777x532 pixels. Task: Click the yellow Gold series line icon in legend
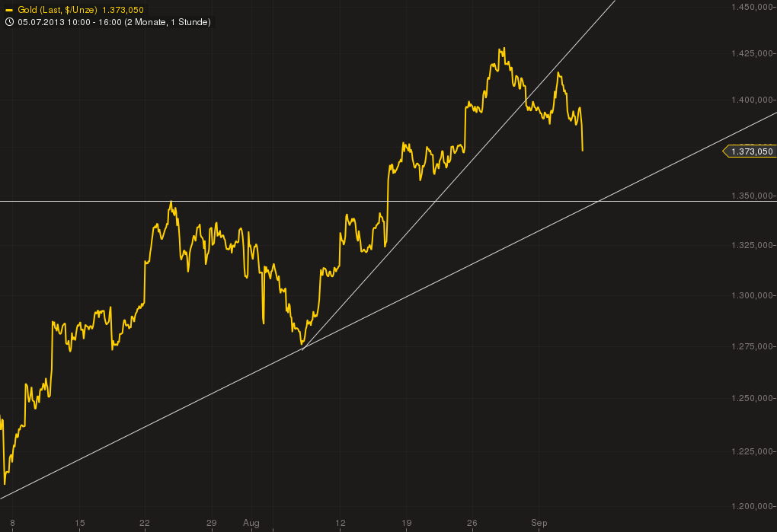coord(8,11)
